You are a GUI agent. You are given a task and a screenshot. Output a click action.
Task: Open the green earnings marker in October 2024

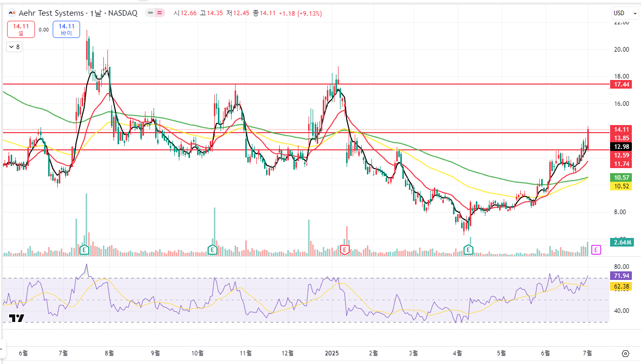(213, 250)
